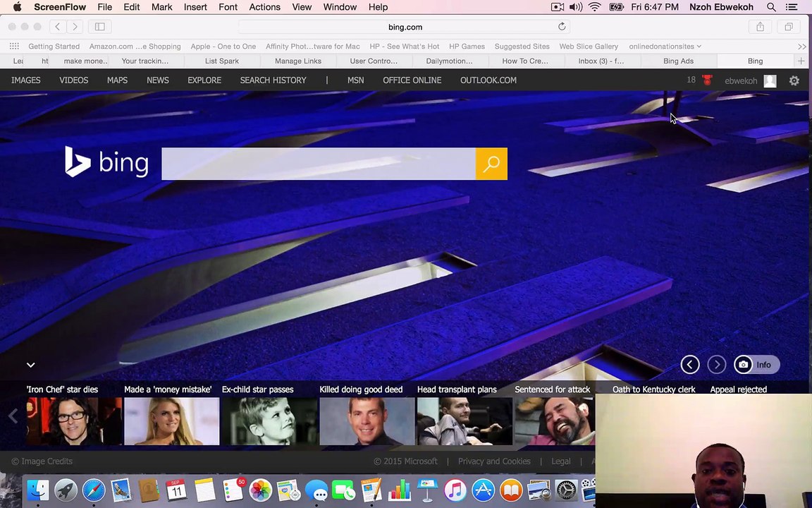Open Head transplant plans story image
The image size is (812, 508).
coord(465,421)
